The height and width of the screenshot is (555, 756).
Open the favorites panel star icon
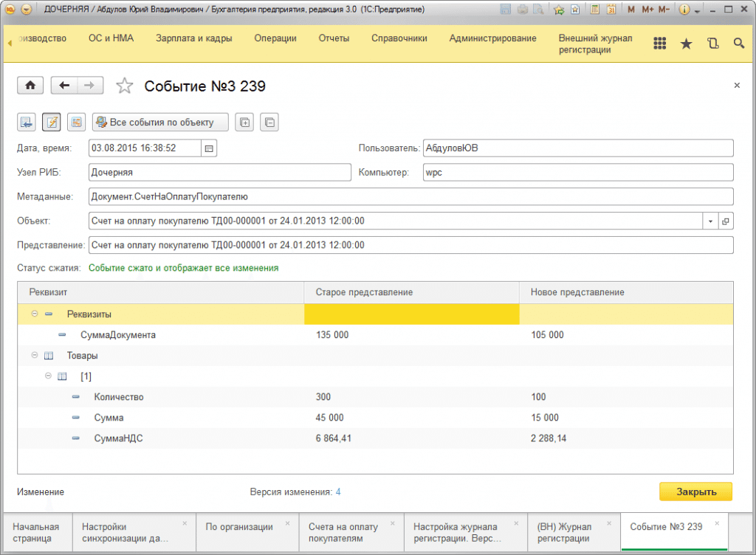point(686,44)
